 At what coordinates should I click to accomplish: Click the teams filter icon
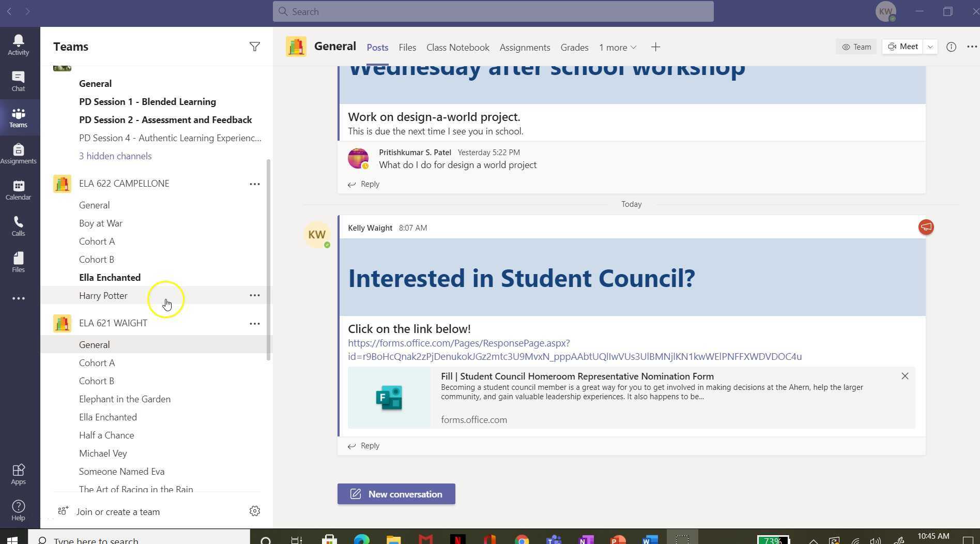click(x=254, y=47)
